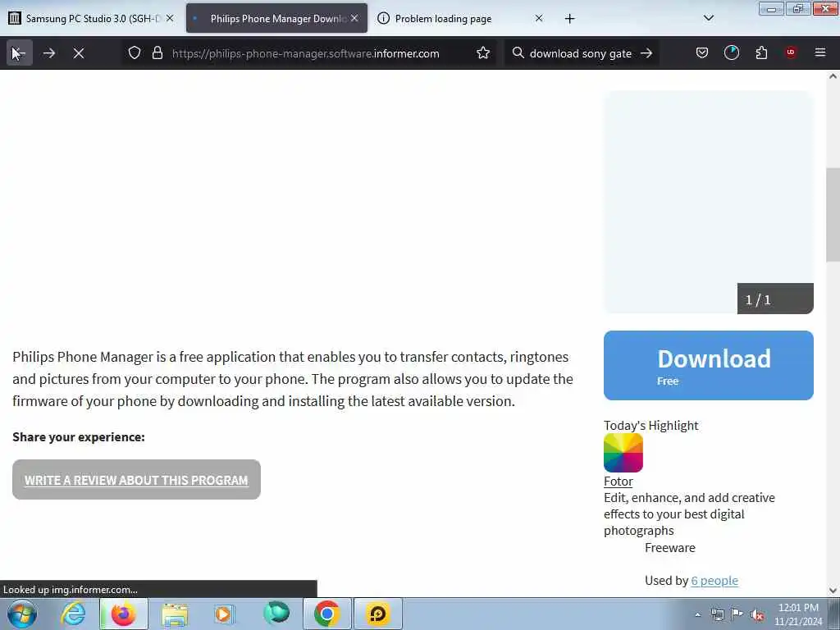Switch to Problem loading page tab

pos(461,19)
